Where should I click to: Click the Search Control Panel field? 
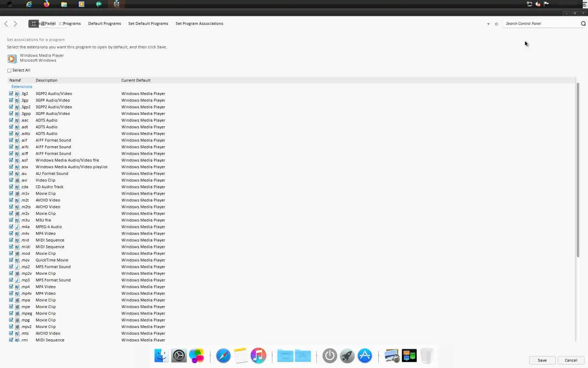coord(541,23)
